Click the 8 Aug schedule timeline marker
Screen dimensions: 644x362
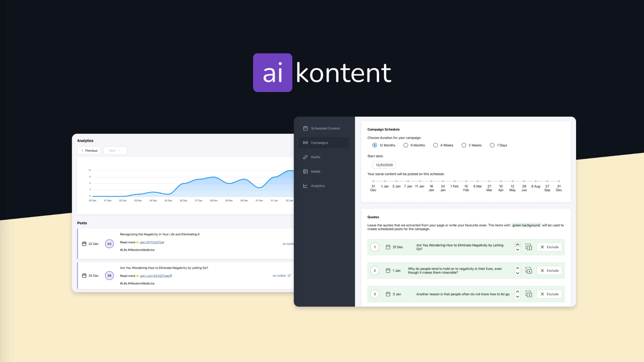pos(535,181)
